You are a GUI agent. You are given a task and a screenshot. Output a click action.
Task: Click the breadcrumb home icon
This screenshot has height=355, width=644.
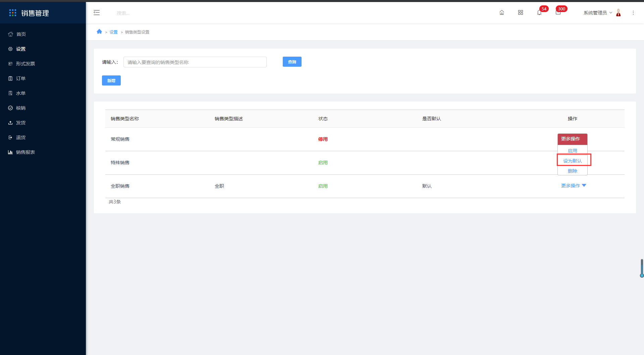coord(99,32)
